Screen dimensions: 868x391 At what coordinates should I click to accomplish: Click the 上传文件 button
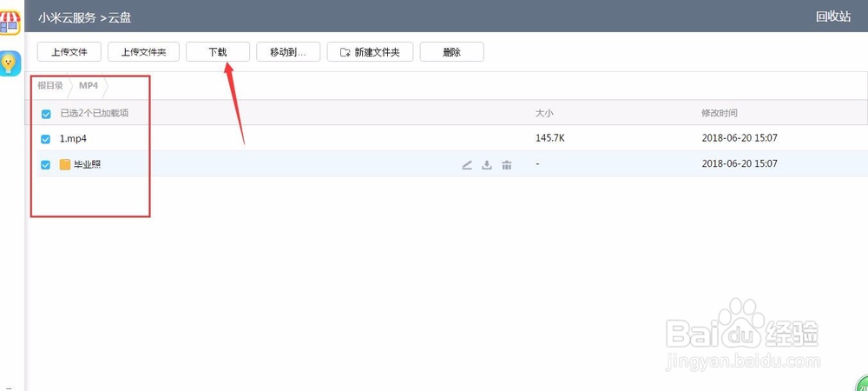point(69,52)
